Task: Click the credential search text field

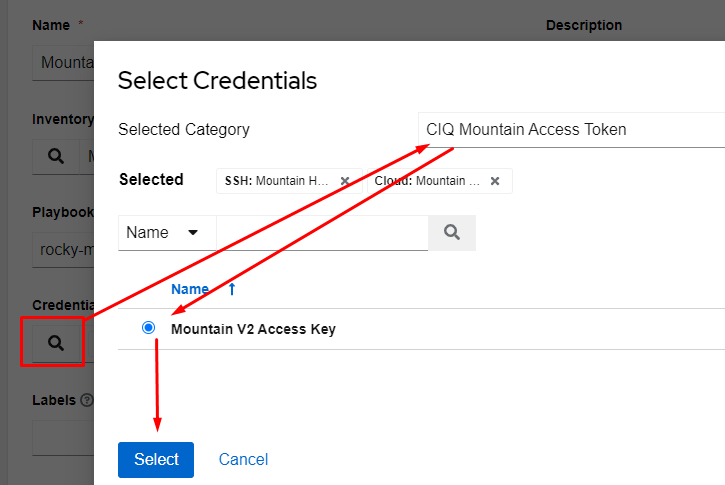Action: [322, 232]
